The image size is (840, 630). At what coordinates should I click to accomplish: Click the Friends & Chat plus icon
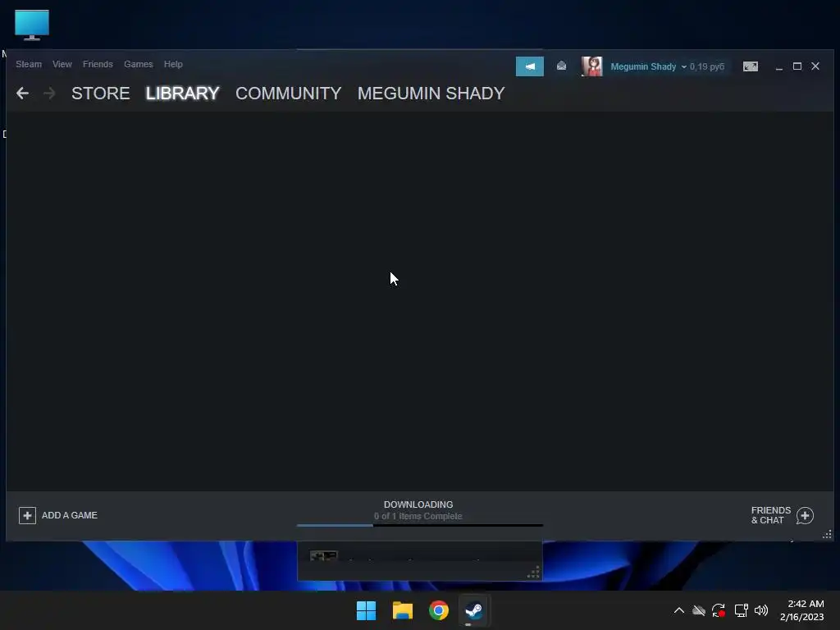point(806,515)
